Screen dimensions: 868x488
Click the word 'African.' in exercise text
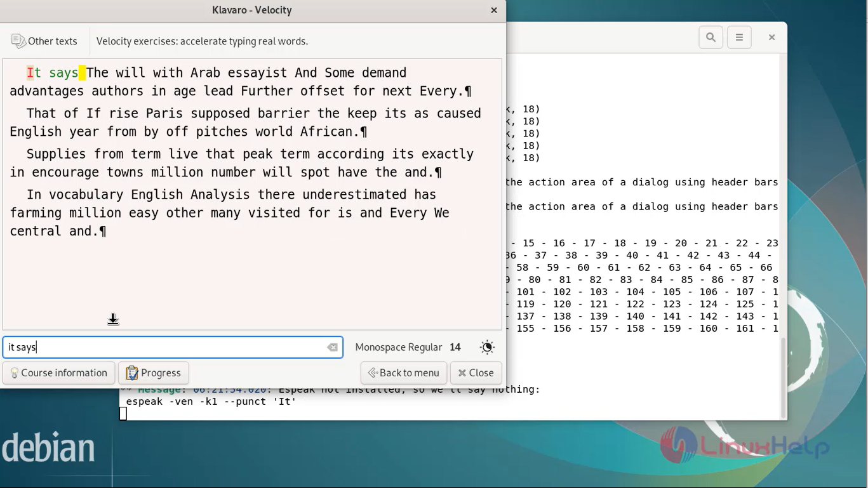click(330, 132)
